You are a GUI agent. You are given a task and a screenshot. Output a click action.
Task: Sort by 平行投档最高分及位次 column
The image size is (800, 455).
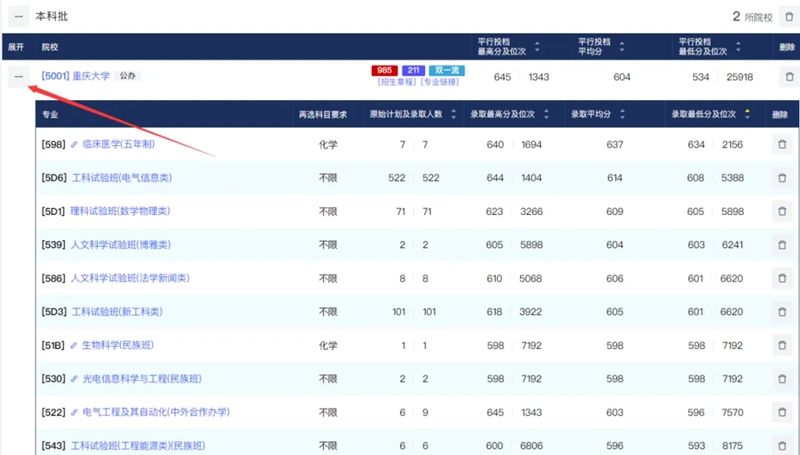536,46
